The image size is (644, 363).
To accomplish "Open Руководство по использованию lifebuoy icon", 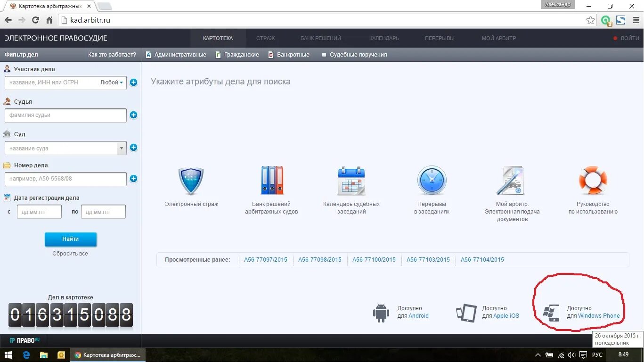I will pyautogui.click(x=593, y=181).
